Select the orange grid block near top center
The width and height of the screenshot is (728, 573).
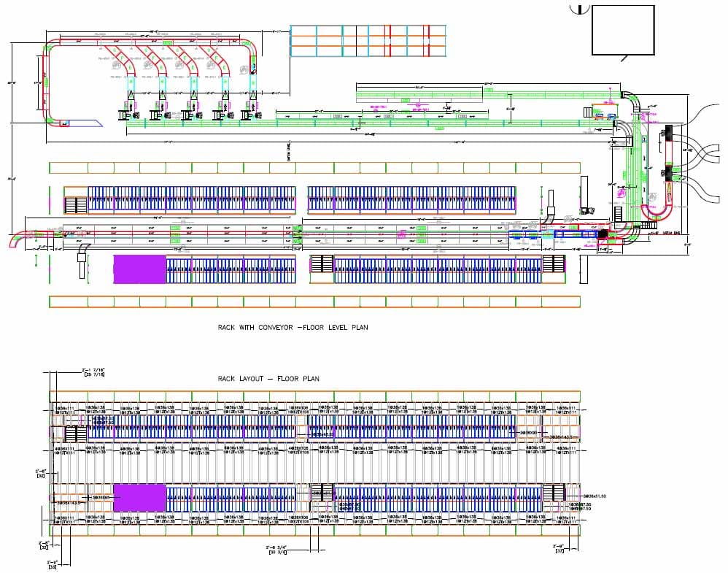pos(365,40)
